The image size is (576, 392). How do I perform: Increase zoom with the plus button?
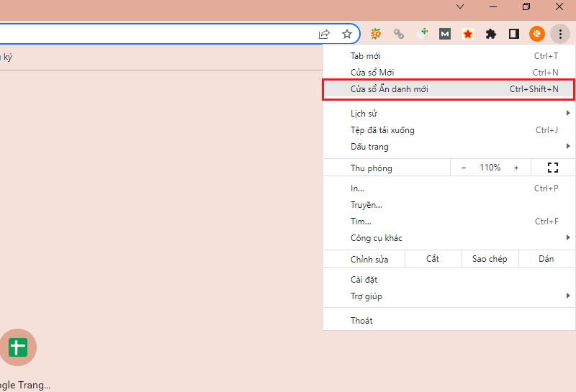(x=516, y=168)
